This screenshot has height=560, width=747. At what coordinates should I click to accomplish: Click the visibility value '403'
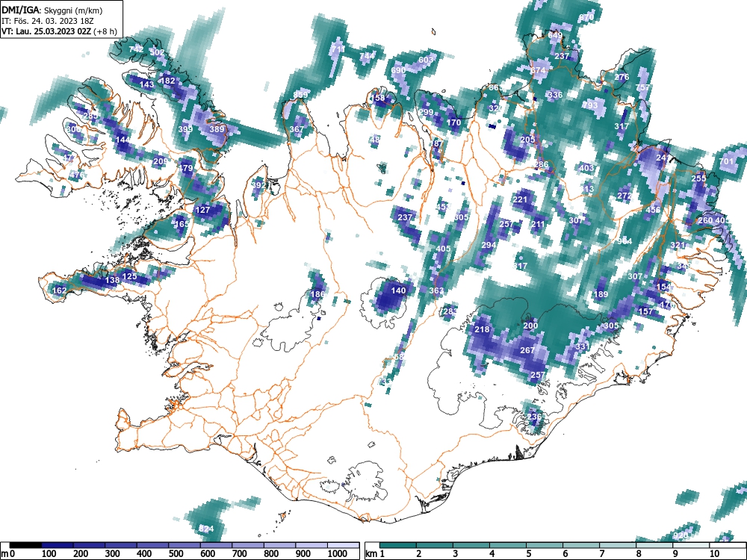(586, 167)
